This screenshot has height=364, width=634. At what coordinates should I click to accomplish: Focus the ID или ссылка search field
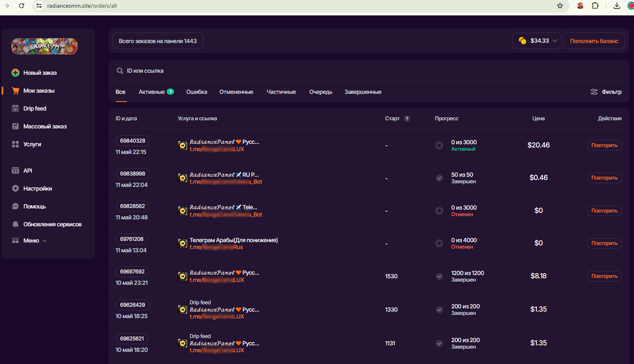click(368, 71)
